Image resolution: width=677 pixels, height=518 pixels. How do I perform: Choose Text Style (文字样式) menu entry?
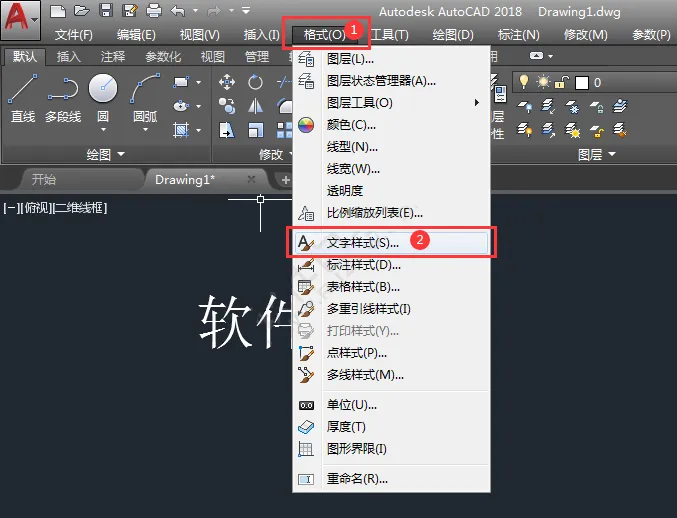(391, 243)
